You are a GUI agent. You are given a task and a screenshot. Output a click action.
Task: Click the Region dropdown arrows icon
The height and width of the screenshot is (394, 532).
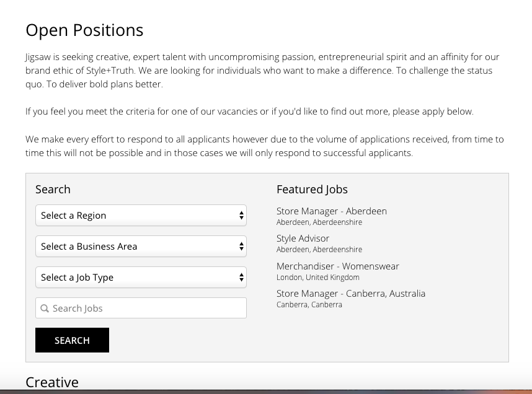241,216
